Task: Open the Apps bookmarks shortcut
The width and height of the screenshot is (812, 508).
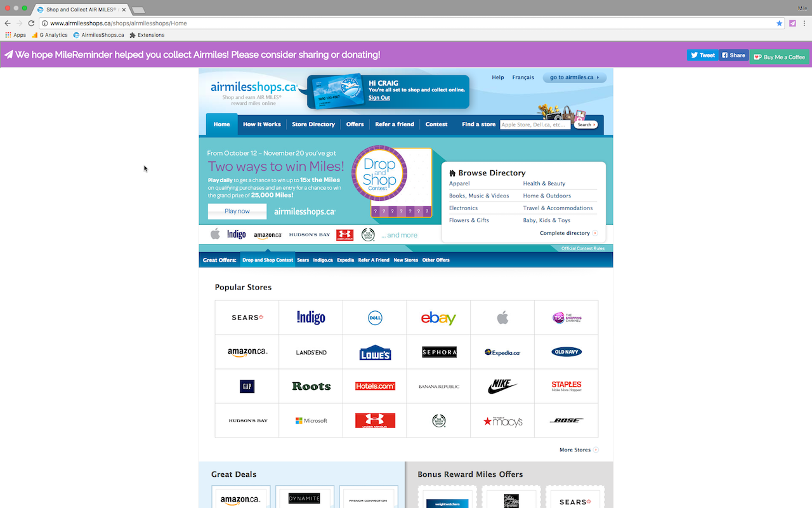Action: click(x=15, y=35)
